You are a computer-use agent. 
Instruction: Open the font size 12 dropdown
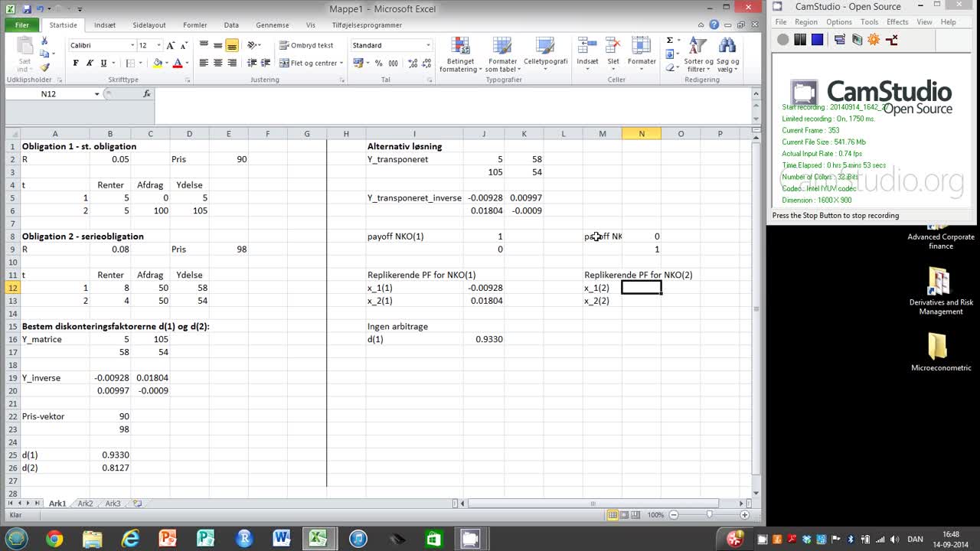click(158, 45)
